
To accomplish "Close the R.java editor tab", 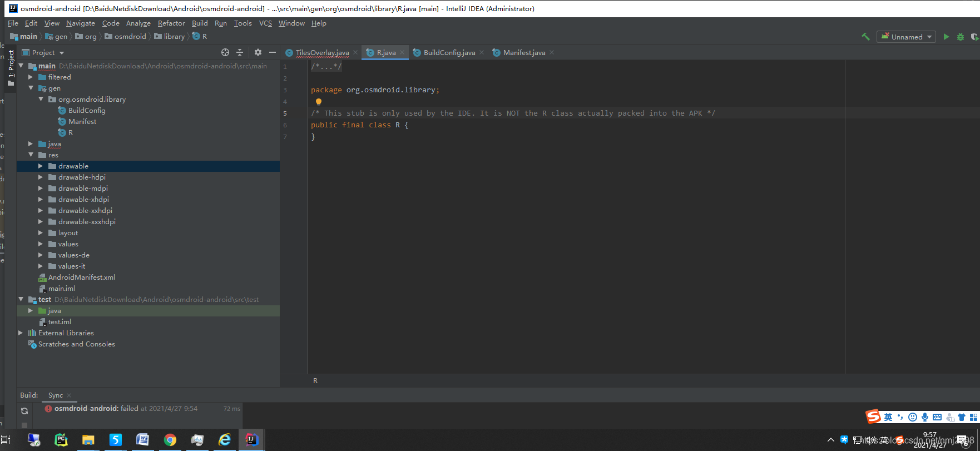I will coord(402,53).
